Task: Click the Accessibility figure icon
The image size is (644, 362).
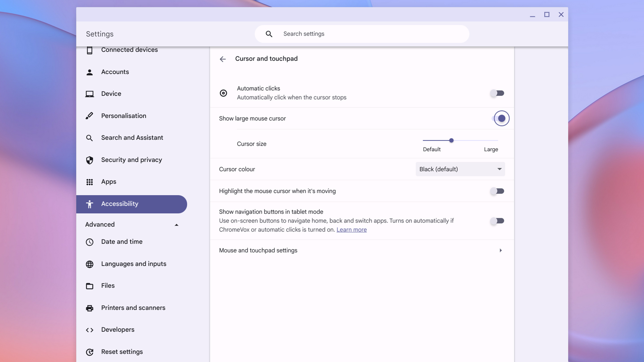Action: click(x=90, y=204)
